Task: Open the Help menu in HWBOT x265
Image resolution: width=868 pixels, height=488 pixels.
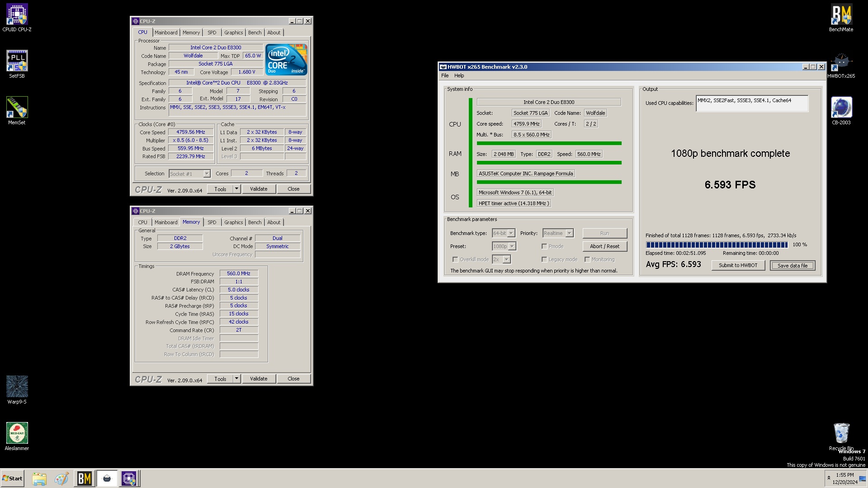Action: (x=459, y=75)
